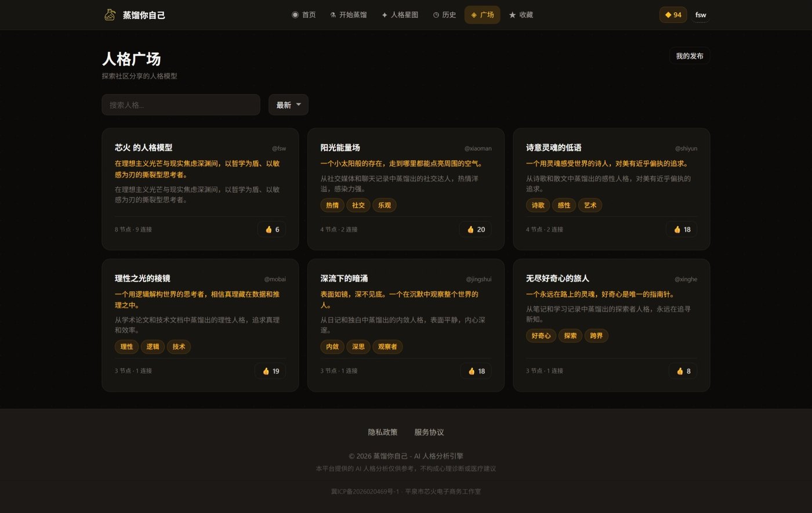Open the 服务协议 footer link
812x513 pixels.
click(x=429, y=432)
